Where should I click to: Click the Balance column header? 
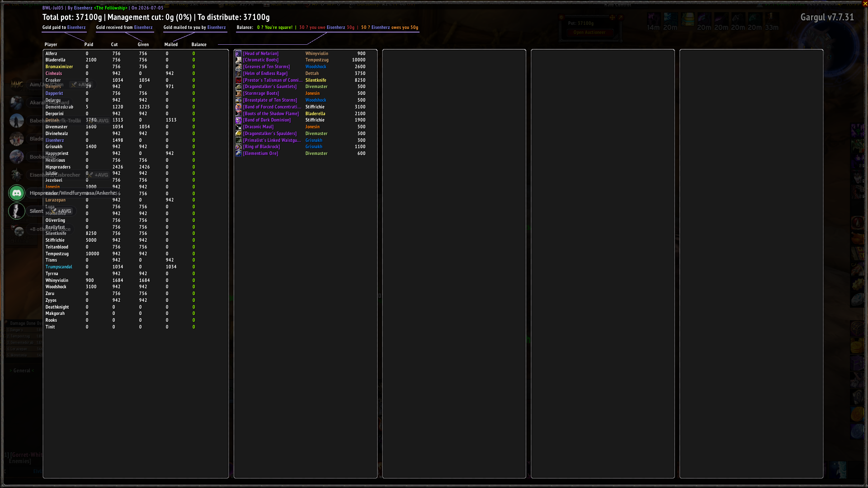point(199,44)
